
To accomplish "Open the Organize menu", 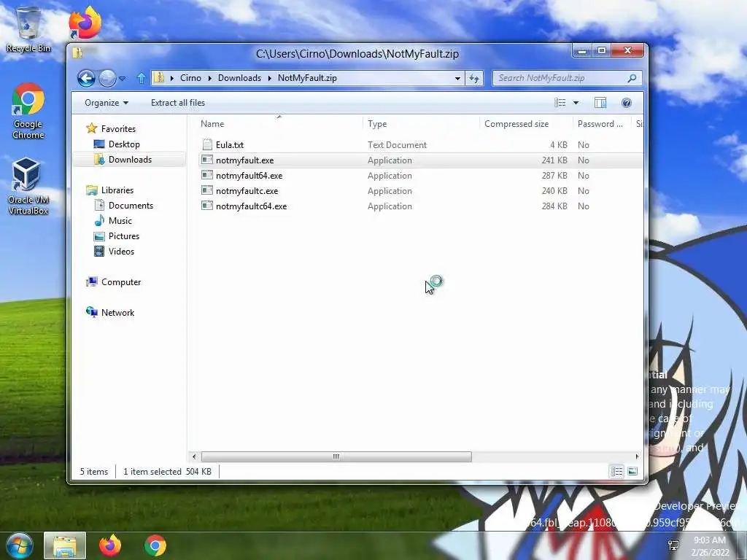I will [107, 103].
